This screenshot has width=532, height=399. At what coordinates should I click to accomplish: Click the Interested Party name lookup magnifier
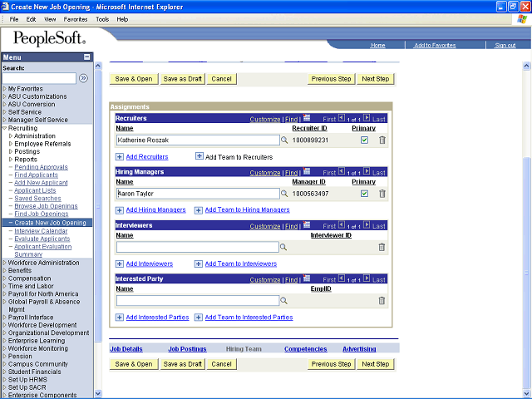click(x=283, y=301)
